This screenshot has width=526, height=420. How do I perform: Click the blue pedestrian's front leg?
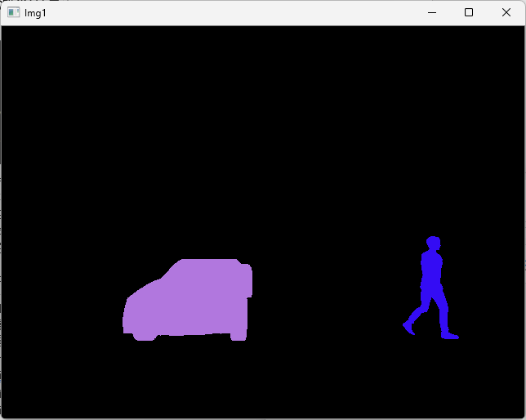pos(444,315)
